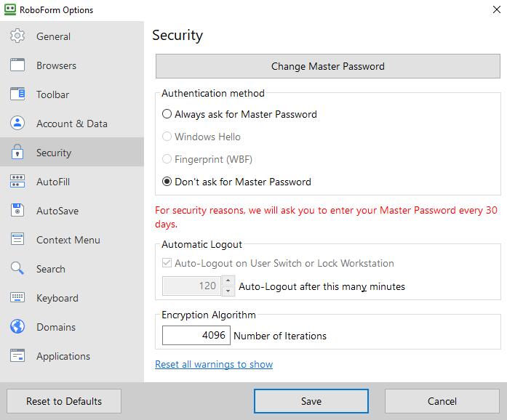Click the Browsers window icon
This screenshot has width=507, height=420.
pyautogui.click(x=18, y=65)
